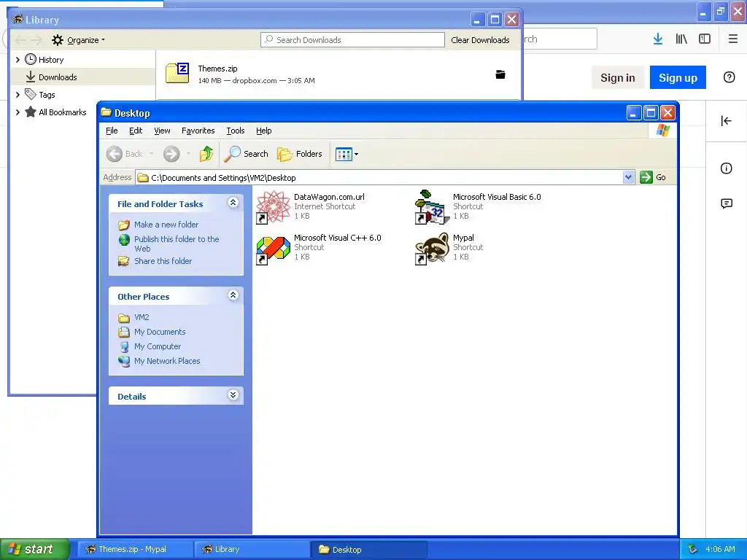Toggle the Folders pane button

(x=300, y=154)
